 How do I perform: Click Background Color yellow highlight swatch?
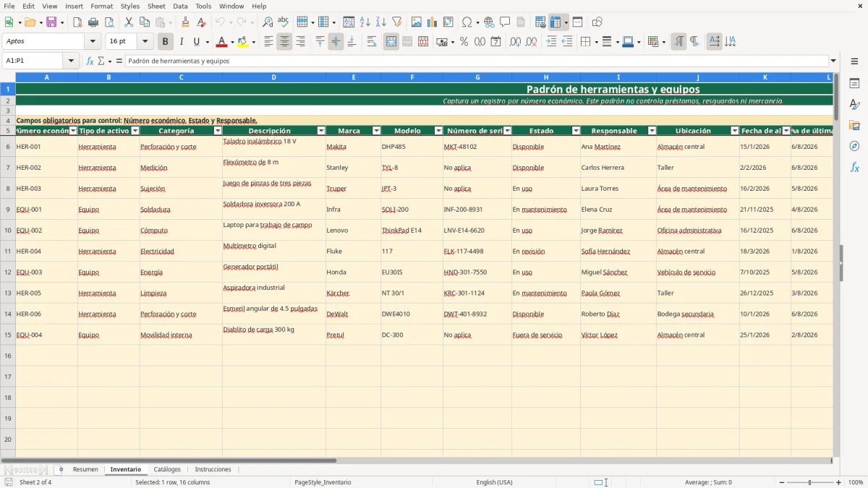pyautogui.click(x=242, y=42)
